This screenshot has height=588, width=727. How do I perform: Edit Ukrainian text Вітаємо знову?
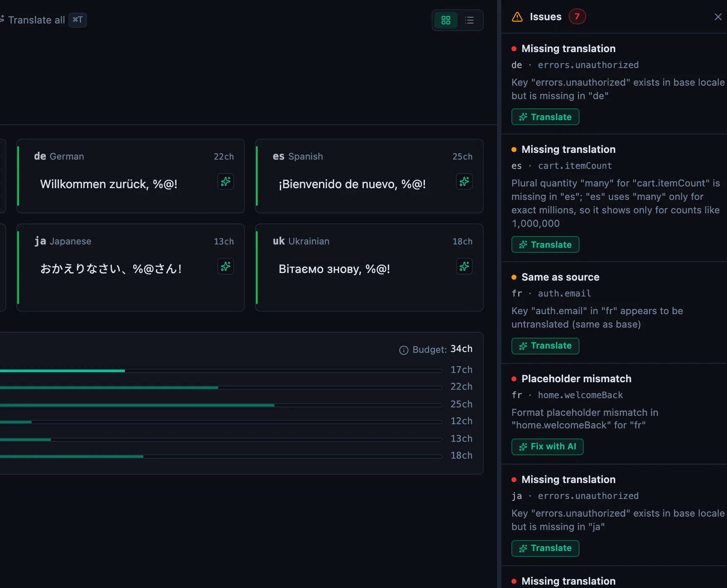click(x=335, y=269)
